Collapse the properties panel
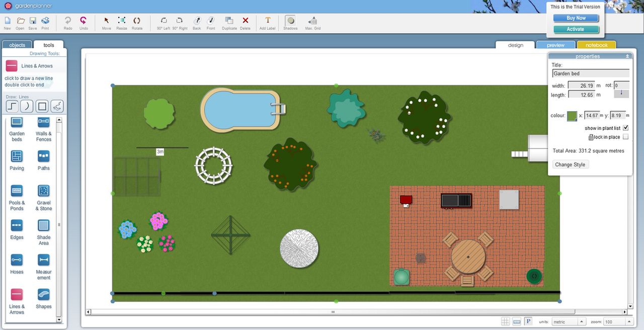 [627, 56]
